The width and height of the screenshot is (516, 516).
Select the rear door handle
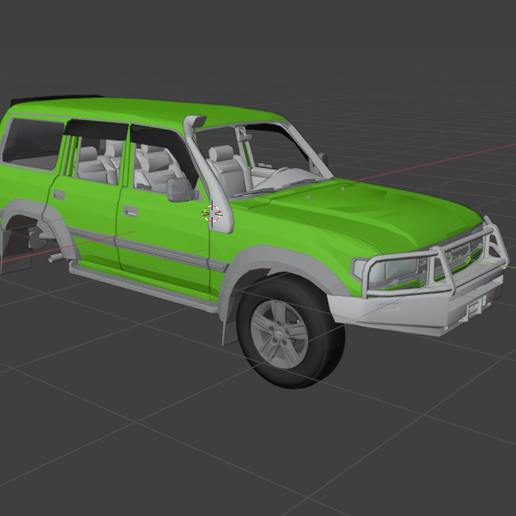(x=59, y=195)
